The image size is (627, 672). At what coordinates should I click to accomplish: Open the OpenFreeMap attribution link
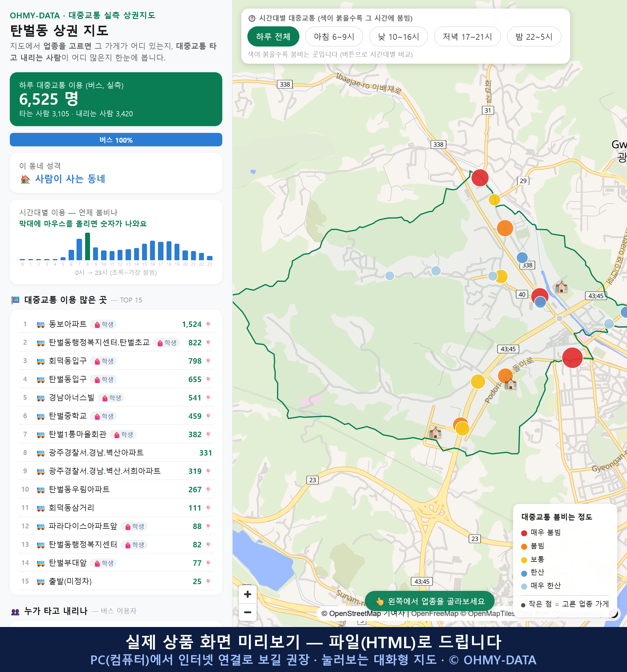pyautogui.click(x=434, y=613)
